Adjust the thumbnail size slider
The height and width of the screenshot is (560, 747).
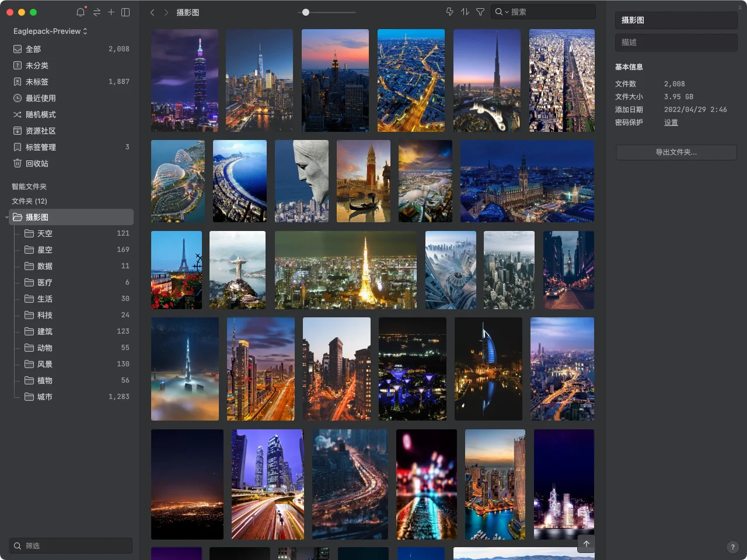305,12
